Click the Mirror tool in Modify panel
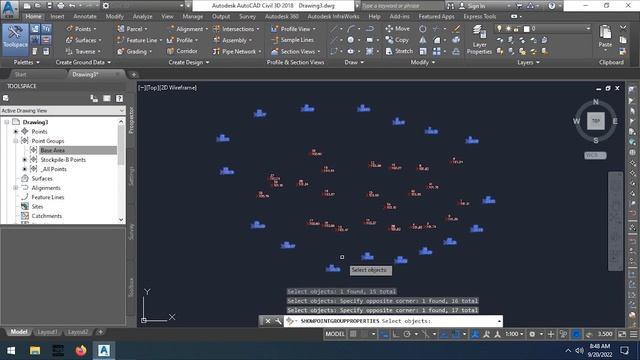640x360 pixels. click(x=422, y=40)
